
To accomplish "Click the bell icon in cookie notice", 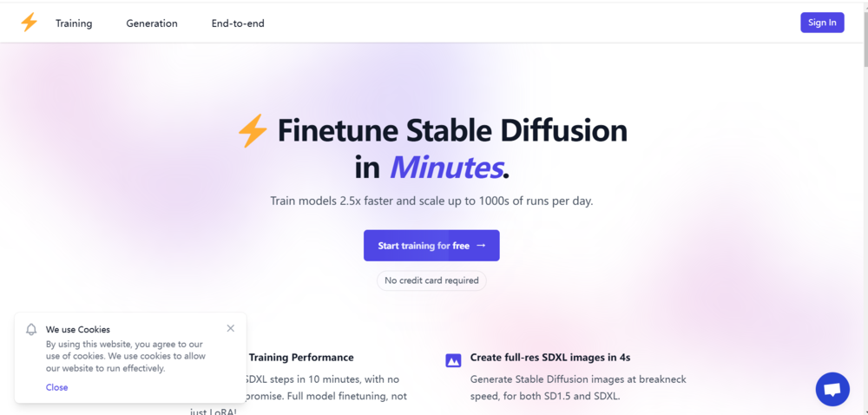I will click(x=32, y=330).
